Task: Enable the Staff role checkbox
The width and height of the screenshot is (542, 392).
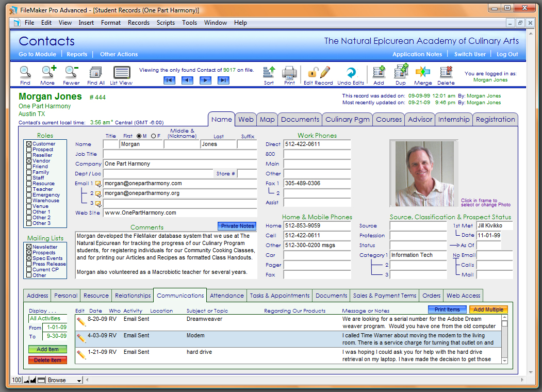Action: 29,178
